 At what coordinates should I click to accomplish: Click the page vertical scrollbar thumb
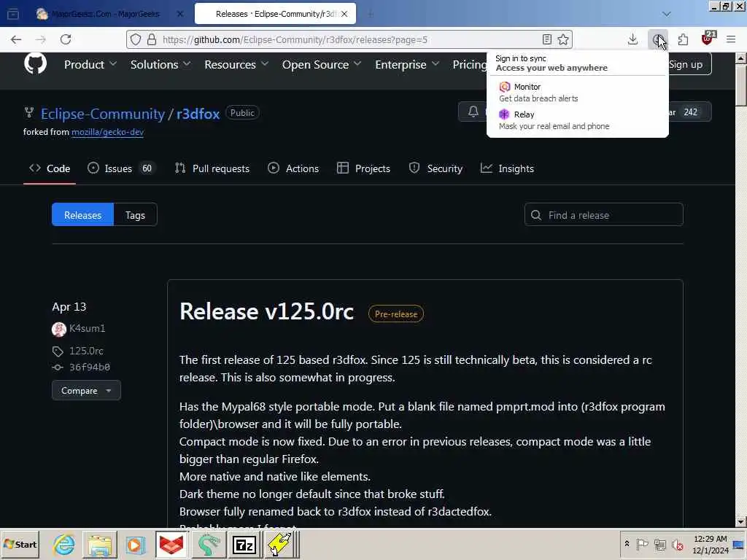[x=740, y=86]
